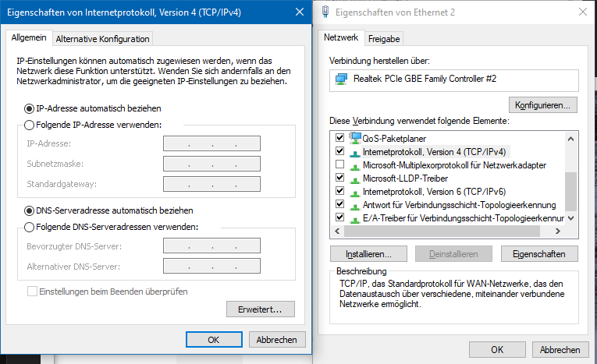Select 'Folgende DNS-Serveradressen verwenden' radio button
The height and width of the screenshot is (364, 597).
point(30,228)
